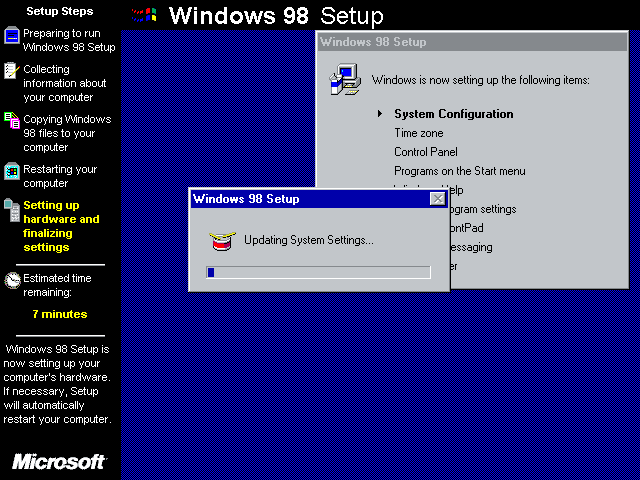The height and width of the screenshot is (480, 640).
Task: Click the sidebar hardware setup description paragraph
Action: coord(57,384)
